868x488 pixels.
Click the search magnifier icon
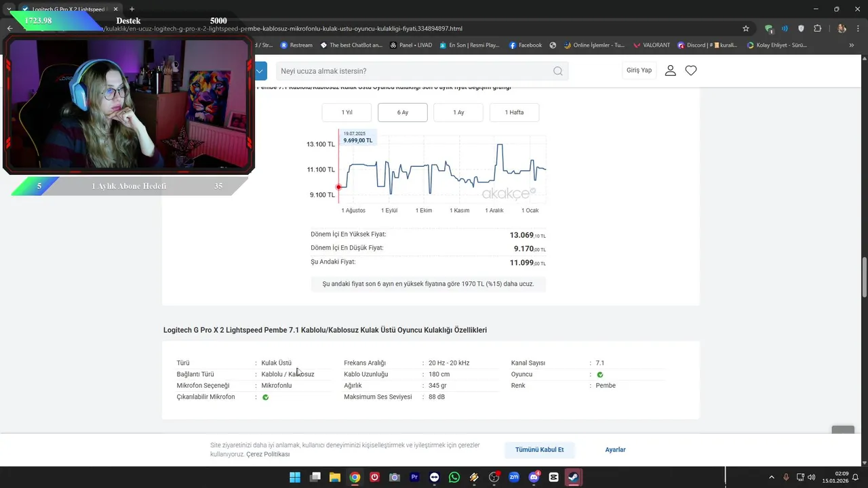point(557,70)
